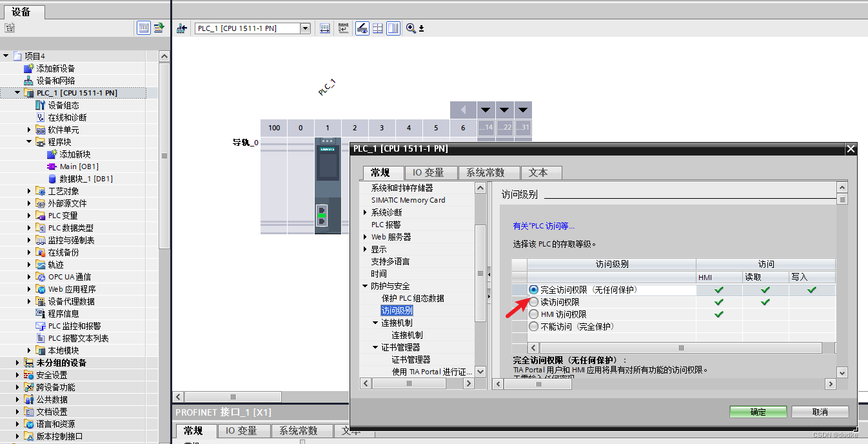The width and height of the screenshot is (868, 444).
Task: Click the PLC 监控和报警 icon
Action: pyautogui.click(x=40, y=326)
